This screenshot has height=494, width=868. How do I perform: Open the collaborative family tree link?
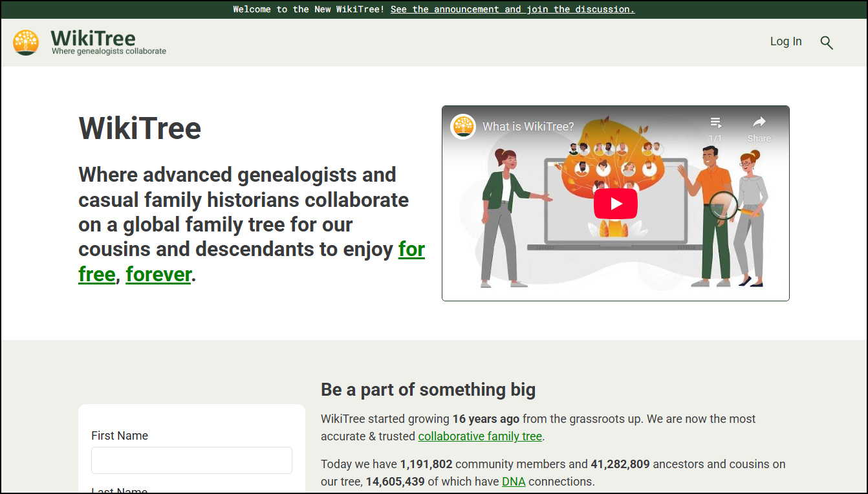point(480,436)
